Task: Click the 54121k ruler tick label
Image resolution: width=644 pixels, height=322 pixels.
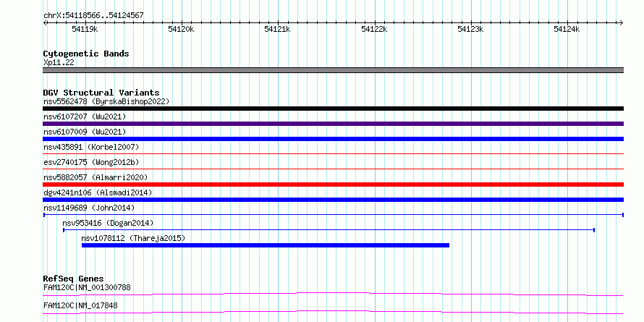Action: point(278,29)
